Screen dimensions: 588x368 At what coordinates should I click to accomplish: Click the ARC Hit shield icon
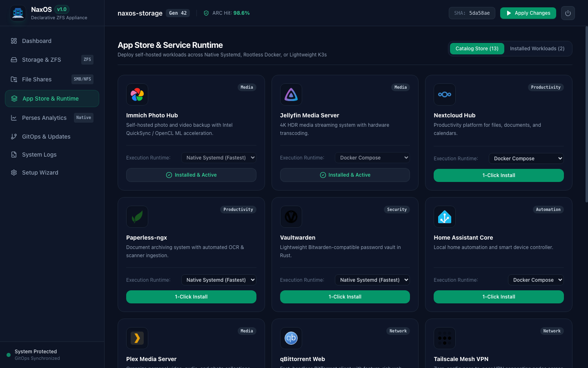pos(206,13)
